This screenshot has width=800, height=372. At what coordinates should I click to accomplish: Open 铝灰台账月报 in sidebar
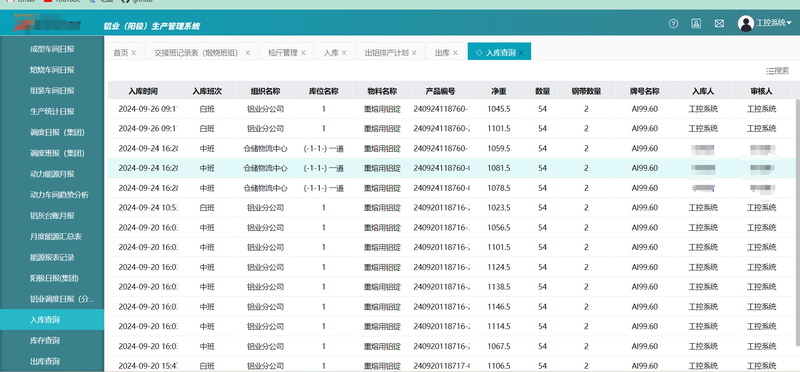[52, 216]
